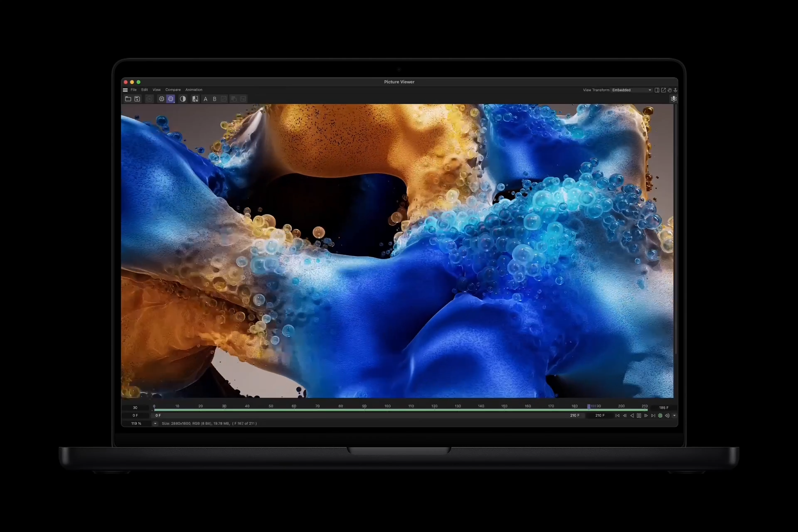The height and width of the screenshot is (532, 798).
Task: Click the play/pause playback control
Action: coord(639,416)
